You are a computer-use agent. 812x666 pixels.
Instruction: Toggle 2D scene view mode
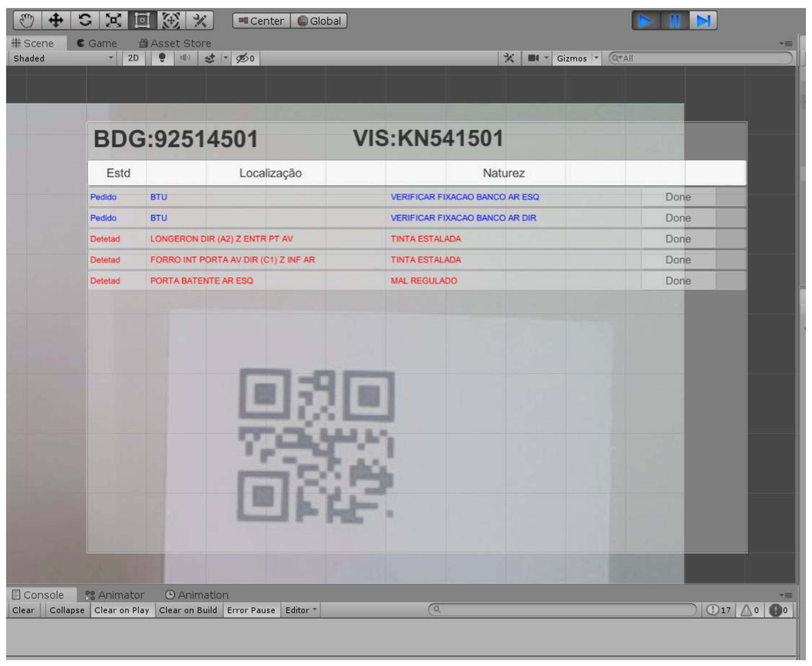(x=133, y=58)
